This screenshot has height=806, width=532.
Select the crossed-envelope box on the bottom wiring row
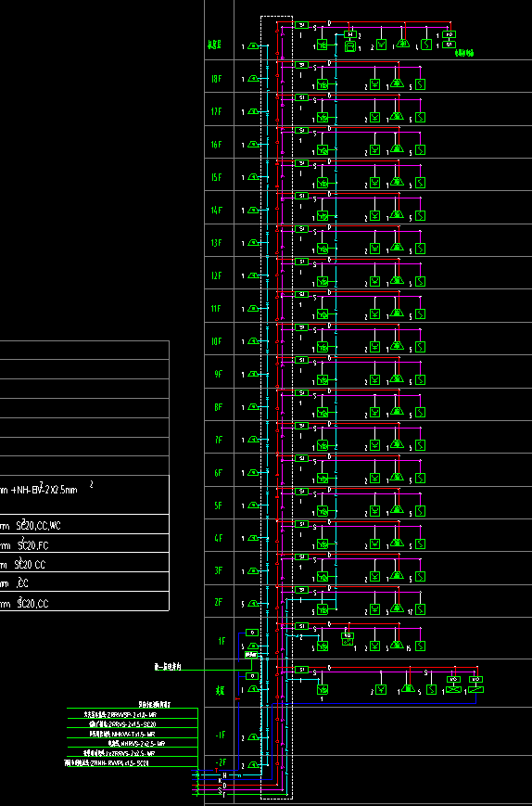pos(453,689)
